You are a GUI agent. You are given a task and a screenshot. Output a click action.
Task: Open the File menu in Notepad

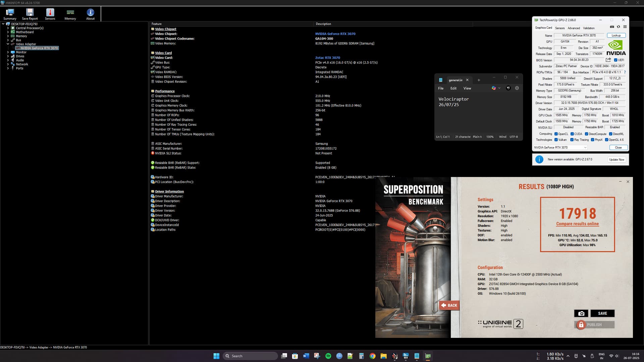click(441, 88)
